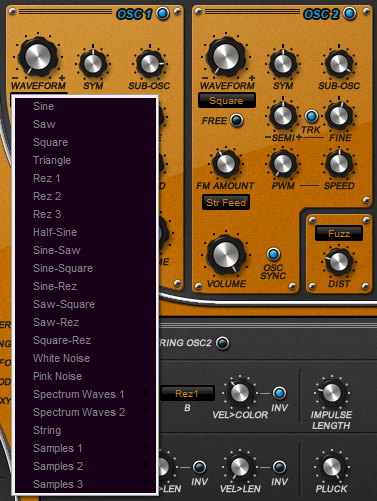
Task: Choose the Square waveform menu entry
Action: point(86,142)
